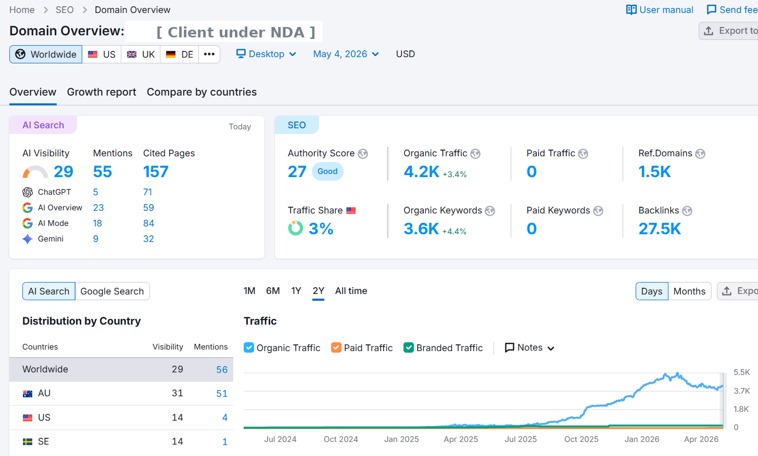Click the 4.2K Organic Traffic value
758x456 pixels.
[421, 172]
